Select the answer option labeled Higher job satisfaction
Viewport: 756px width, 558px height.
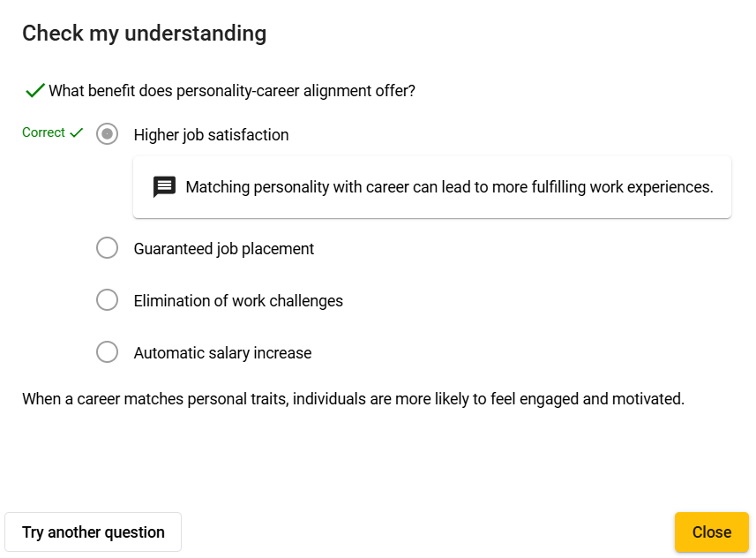(x=211, y=134)
